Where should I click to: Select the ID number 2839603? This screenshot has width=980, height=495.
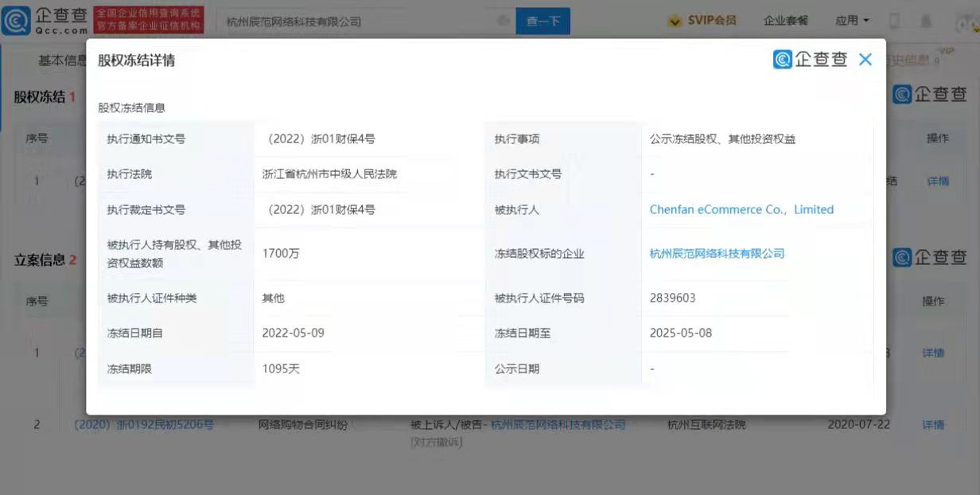(673, 298)
